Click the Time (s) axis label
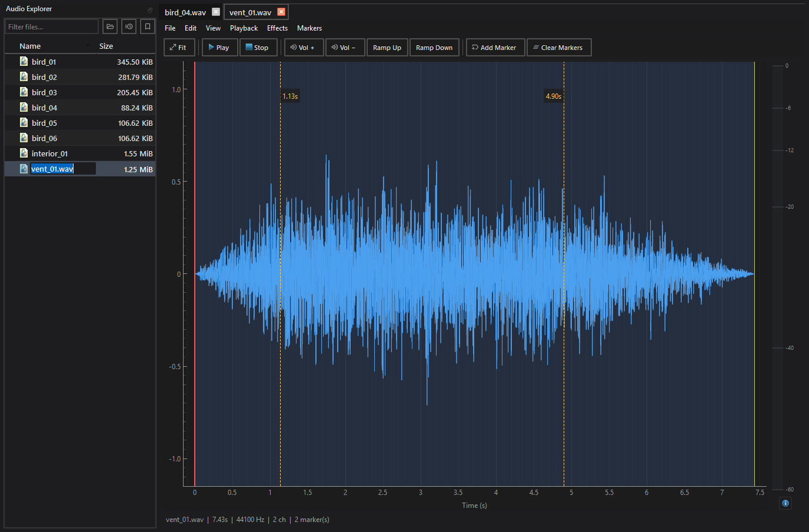This screenshot has height=532, width=809. (474, 506)
